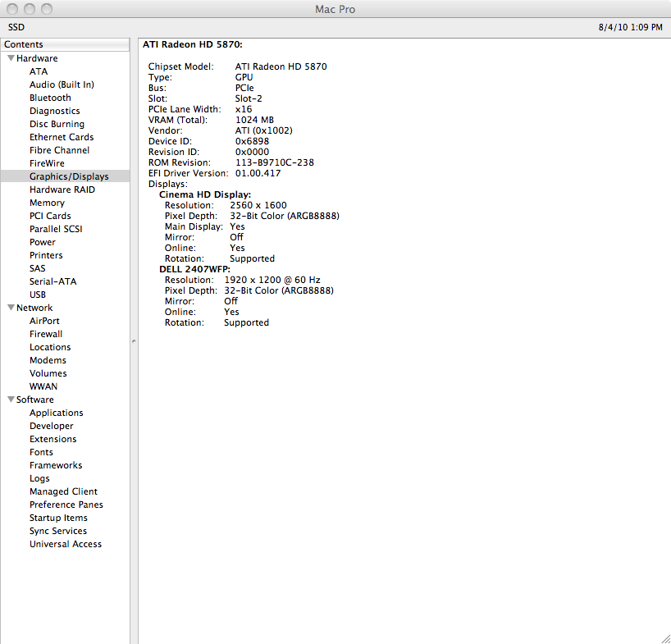Open Extensions software entry
671x644 pixels.
(x=53, y=439)
